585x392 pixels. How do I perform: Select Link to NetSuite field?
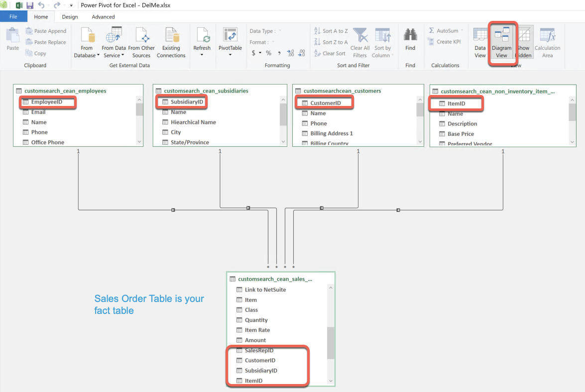265,290
